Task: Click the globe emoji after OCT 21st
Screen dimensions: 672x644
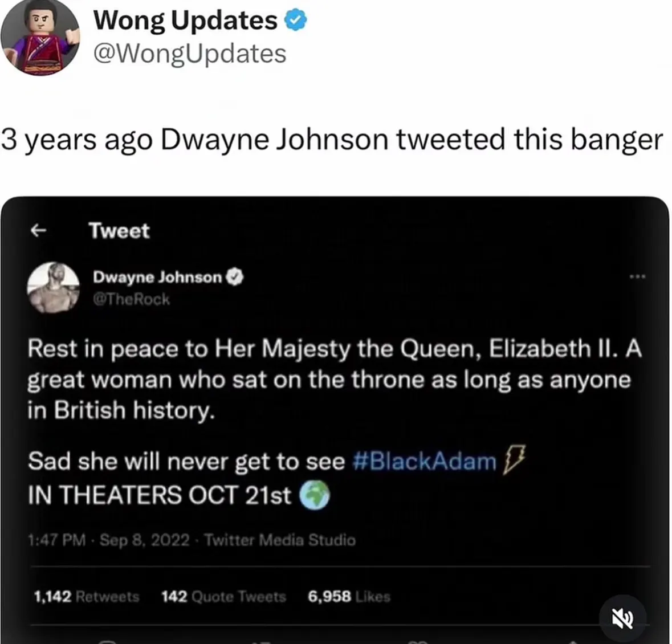Action: pyautogui.click(x=314, y=495)
